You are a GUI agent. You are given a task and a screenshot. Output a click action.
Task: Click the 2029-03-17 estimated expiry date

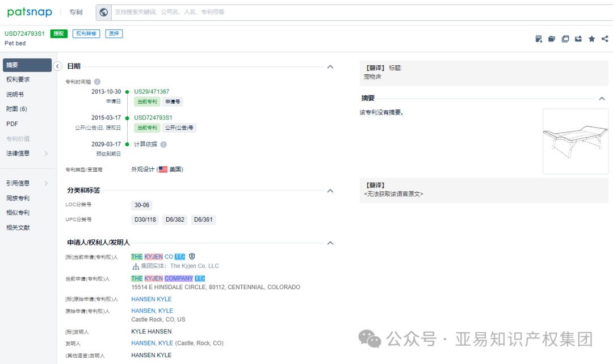106,144
